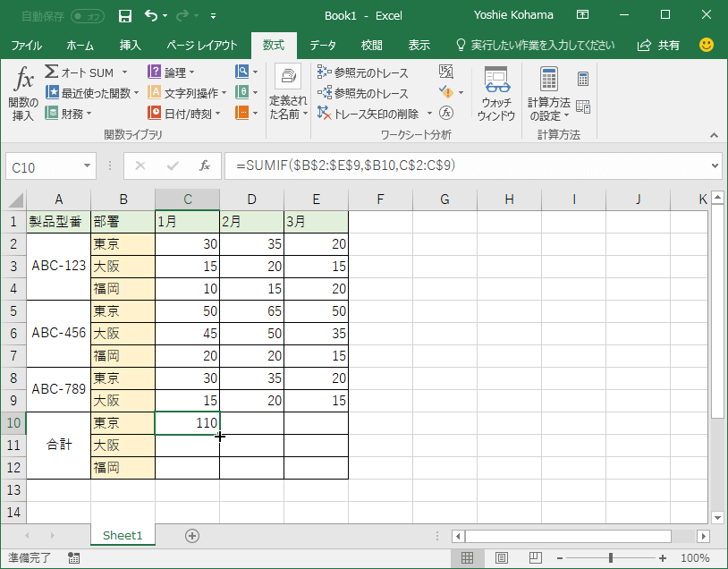
Task: Expand the formula bar chevron
Action: [x=715, y=166]
